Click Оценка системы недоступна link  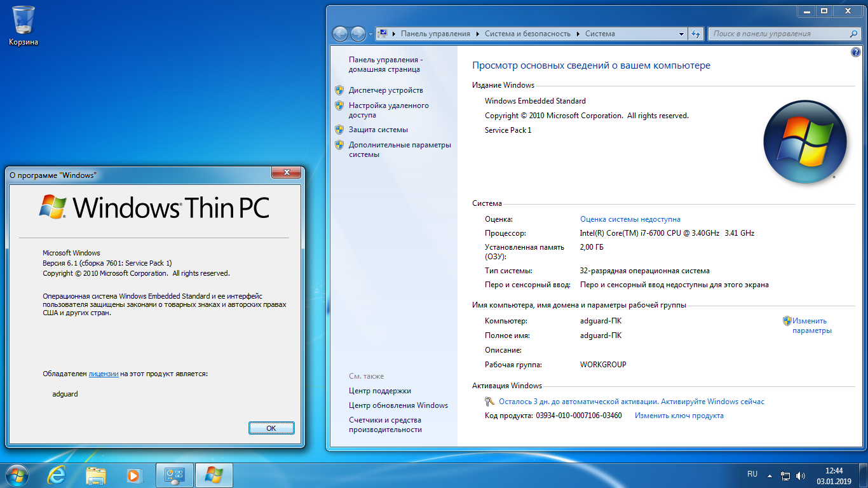click(630, 219)
